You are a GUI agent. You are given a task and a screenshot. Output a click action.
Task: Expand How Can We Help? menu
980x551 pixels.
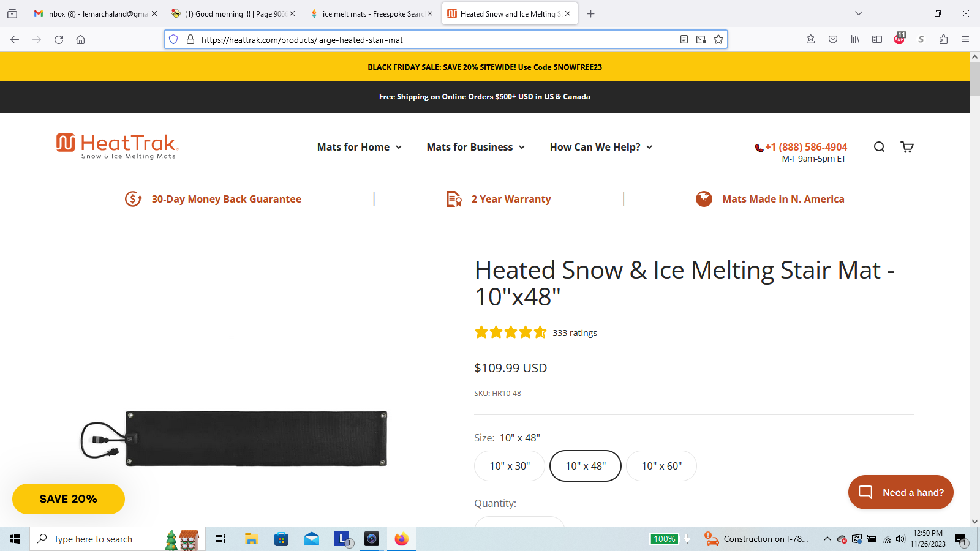pos(601,147)
